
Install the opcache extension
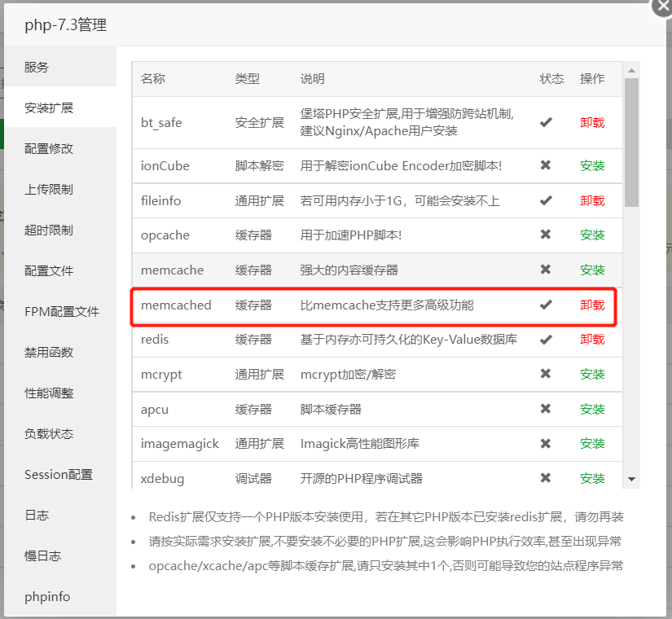click(591, 235)
